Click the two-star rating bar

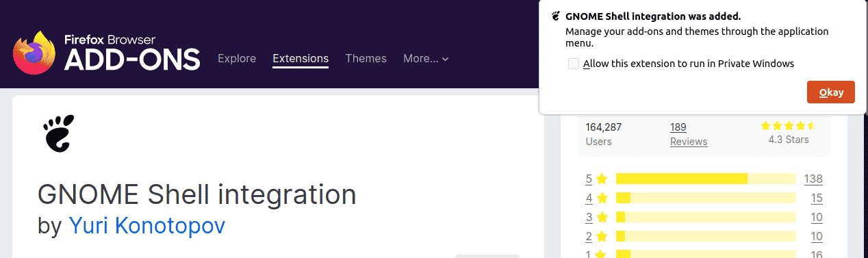click(706, 237)
